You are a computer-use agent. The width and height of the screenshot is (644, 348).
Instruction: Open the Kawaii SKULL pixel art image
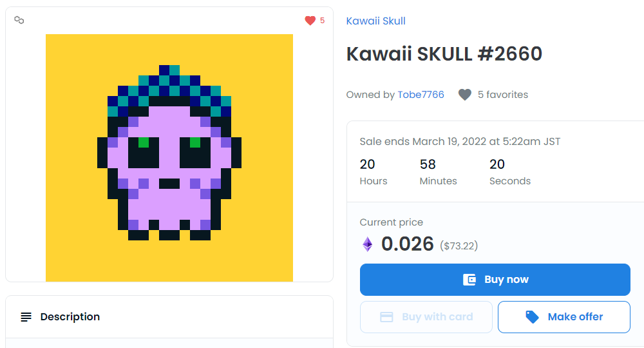169,158
